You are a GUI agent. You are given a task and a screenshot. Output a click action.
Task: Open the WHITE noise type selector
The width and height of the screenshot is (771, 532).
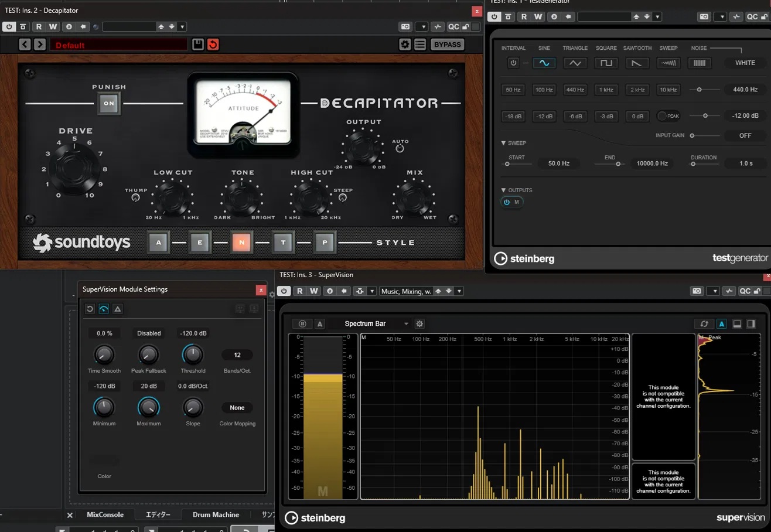pos(745,63)
